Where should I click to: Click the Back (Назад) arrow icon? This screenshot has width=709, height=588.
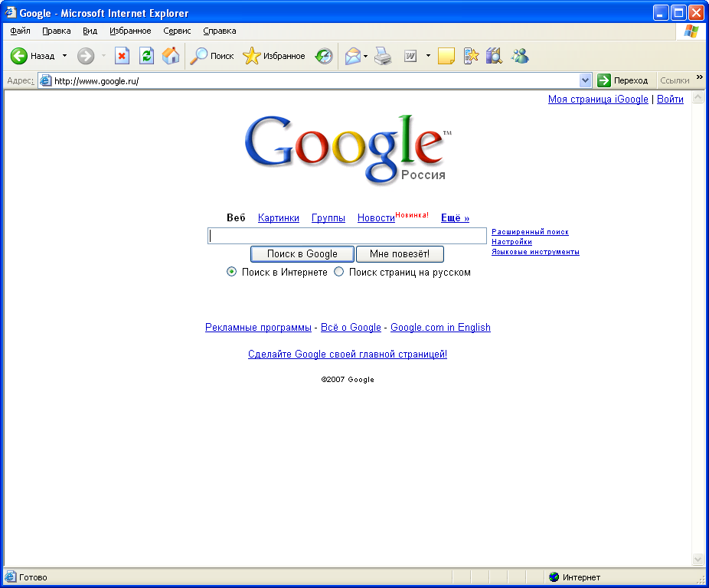[x=19, y=56]
